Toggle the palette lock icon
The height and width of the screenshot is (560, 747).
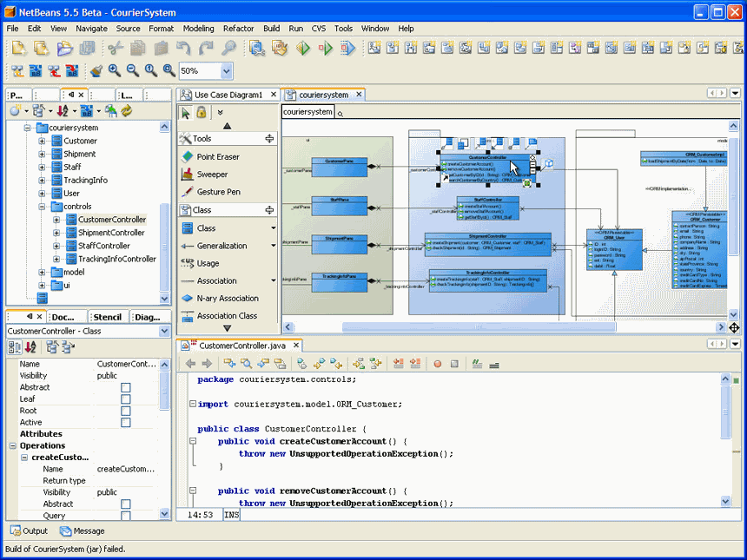click(x=202, y=112)
